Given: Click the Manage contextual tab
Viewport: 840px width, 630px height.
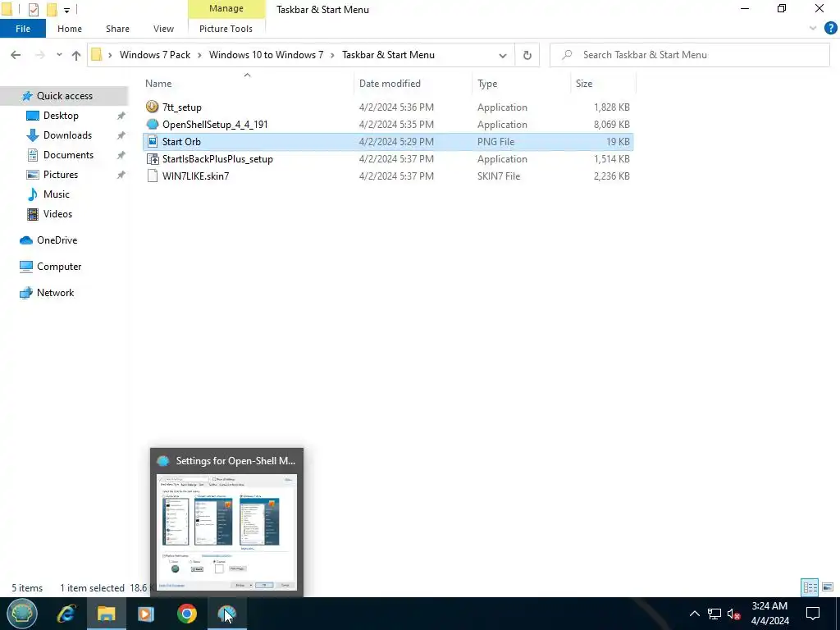Looking at the screenshot, I should tap(226, 9).
